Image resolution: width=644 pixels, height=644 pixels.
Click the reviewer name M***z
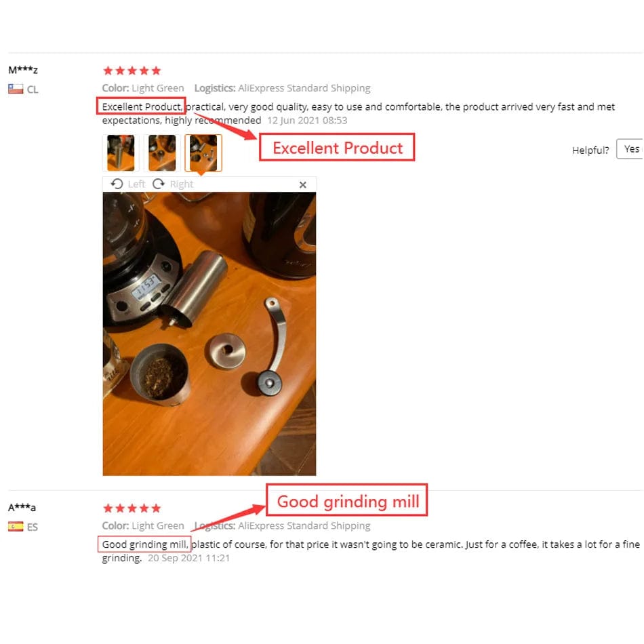23,70
